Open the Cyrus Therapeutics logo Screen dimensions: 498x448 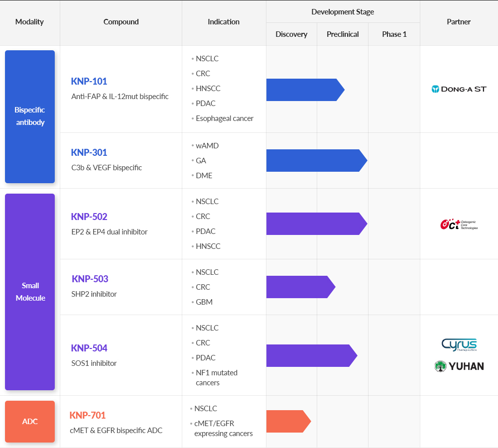coord(459,344)
